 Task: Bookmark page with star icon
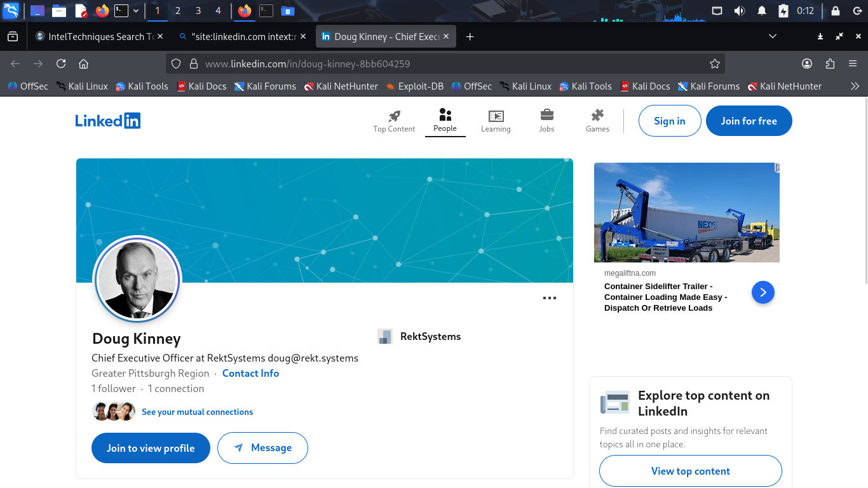pos(714,64)
